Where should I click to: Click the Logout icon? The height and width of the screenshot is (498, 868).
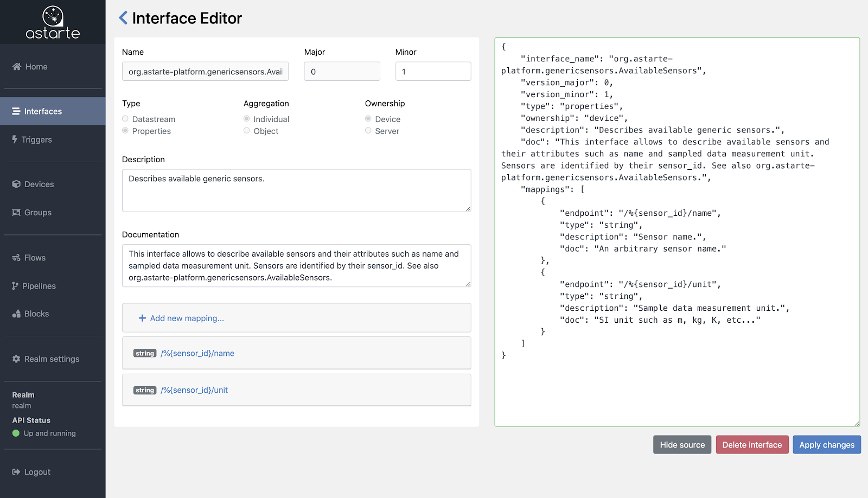[16, 471]
